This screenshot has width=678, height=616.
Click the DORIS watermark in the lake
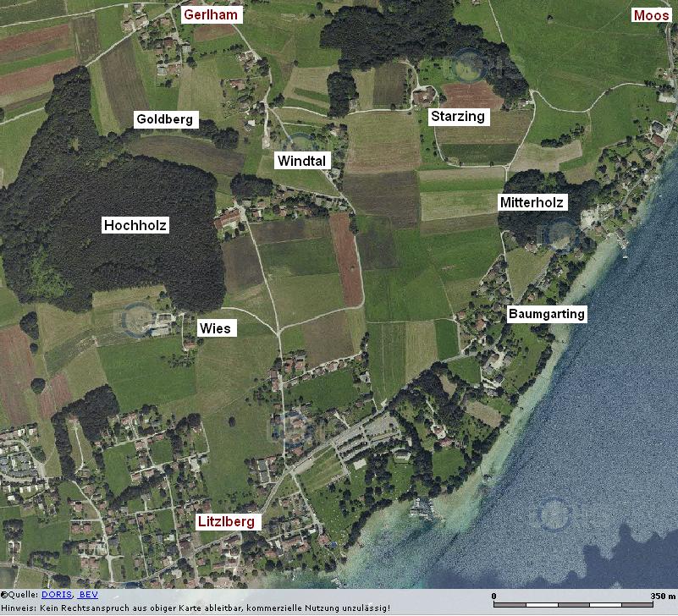(554, 514)
